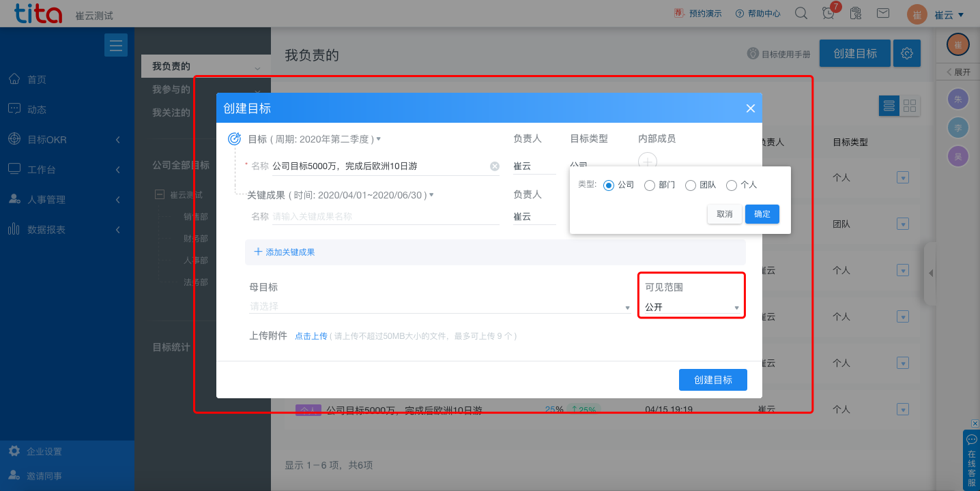The width and height of the screenshot is (980, 491).
Task: Toggle the hamburger sidebar menu
Action: pos(116,45)
